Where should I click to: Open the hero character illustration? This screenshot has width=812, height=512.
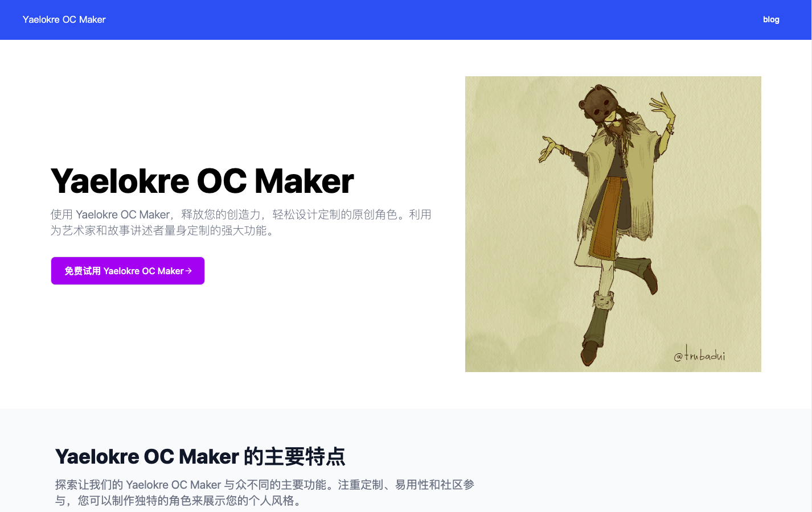coord(613,224)
